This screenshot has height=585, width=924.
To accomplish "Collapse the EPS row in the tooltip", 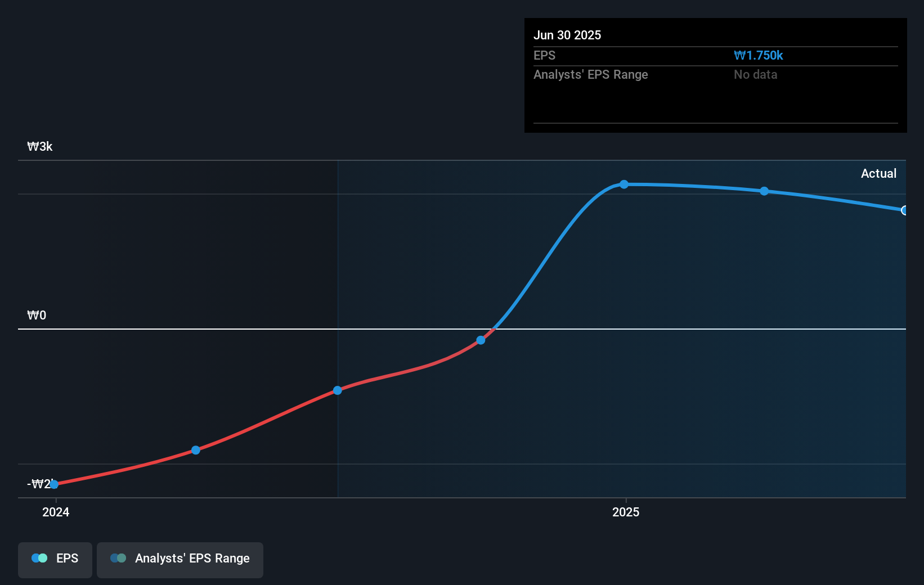I will [544, 55].
